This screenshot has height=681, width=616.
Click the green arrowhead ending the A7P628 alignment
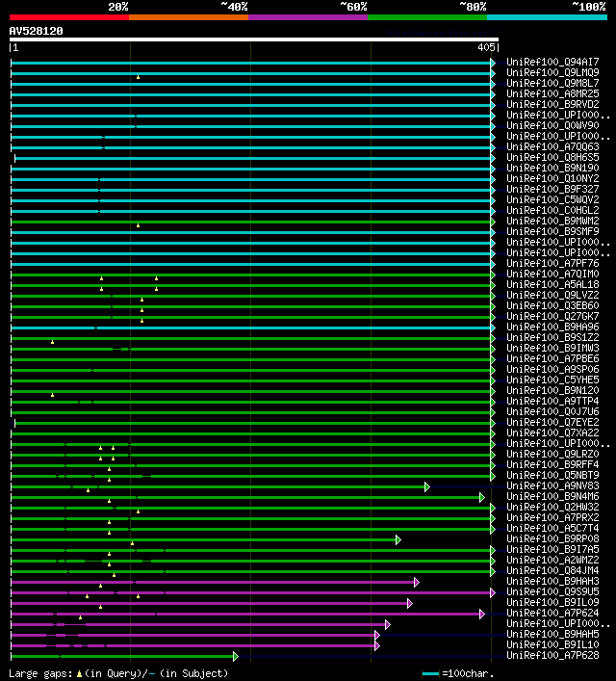click(x=235, y=656)
